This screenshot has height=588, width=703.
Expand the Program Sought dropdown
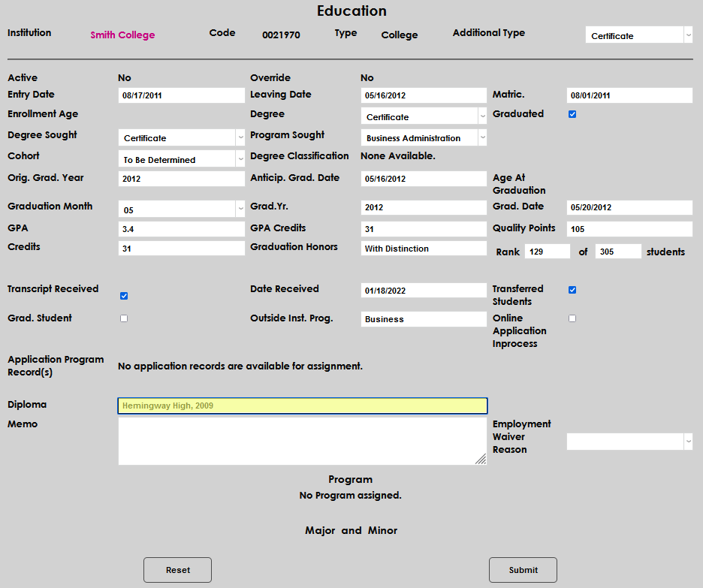424,137
